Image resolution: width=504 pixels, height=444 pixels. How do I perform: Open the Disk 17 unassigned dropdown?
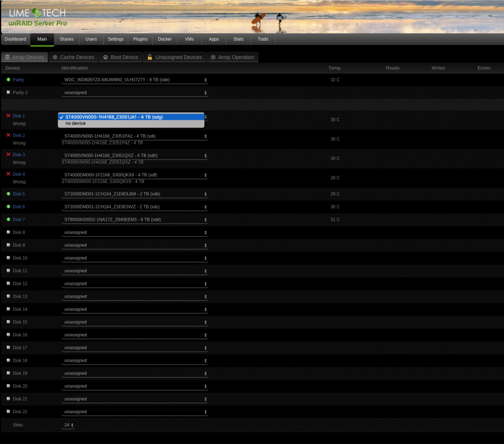tap(134, 348)
